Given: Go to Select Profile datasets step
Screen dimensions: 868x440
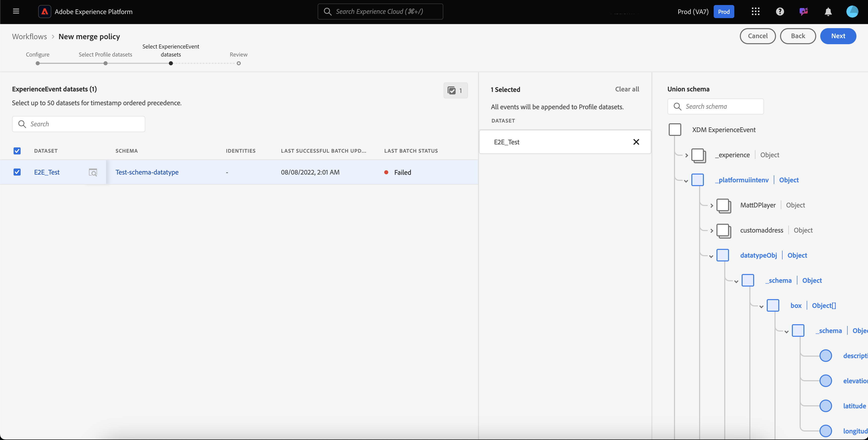Looking at the screenshot, I should (106, 63).
